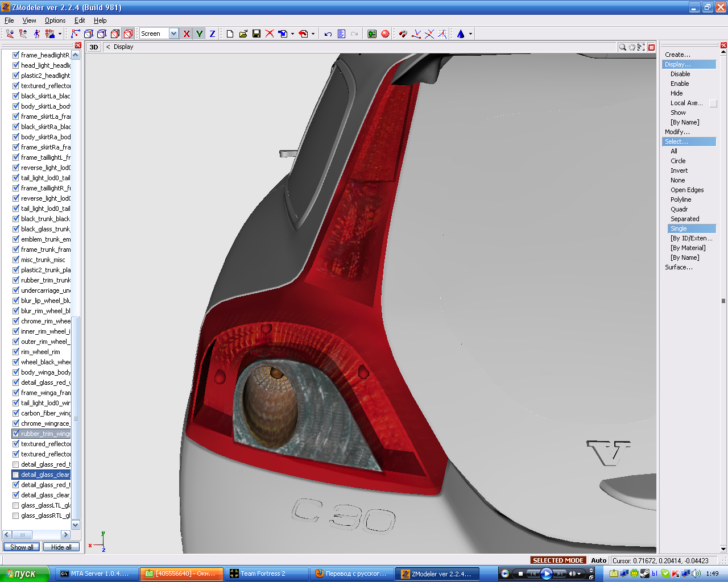Toggle the Local Axes checkbox box

point(713,103)
